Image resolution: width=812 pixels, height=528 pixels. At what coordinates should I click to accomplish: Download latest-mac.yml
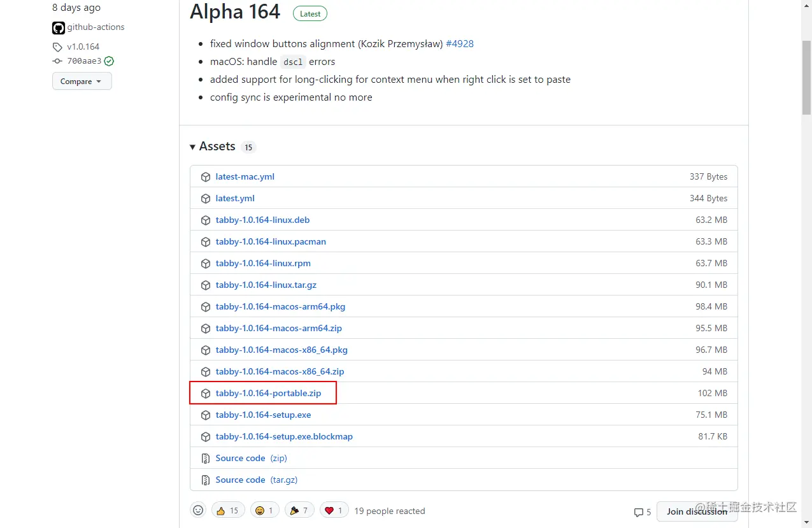(x=245, y=177)
